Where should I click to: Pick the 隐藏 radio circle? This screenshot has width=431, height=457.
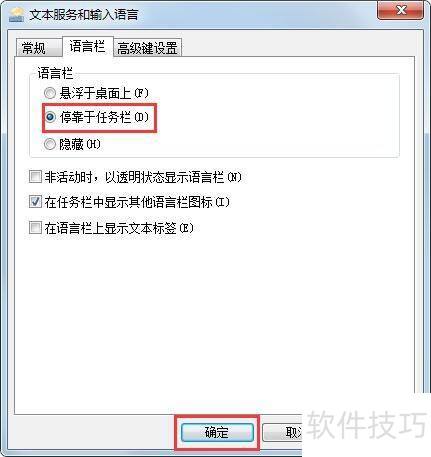[50, 144]
